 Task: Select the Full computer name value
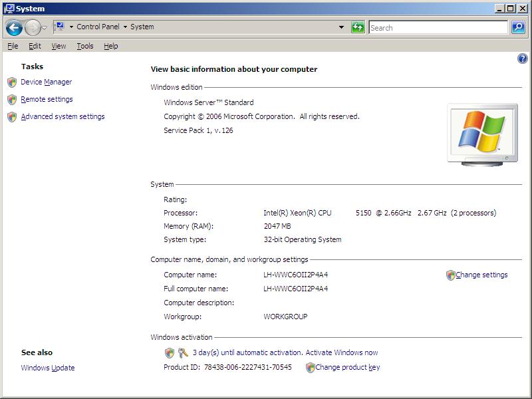tap(295, 289)
